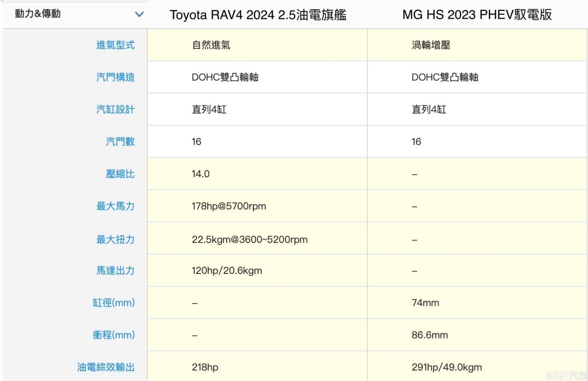Viewport: 588px width, 381px height.
Task: Click the Toyota RAV4 2024 column header
Action: pyautogui.click(x=258, y=15)
